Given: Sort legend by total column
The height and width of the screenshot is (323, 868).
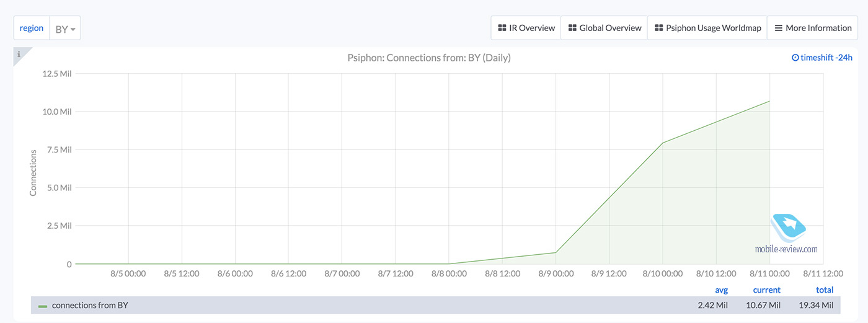Looking at the screenshot, I should (825, 290).
